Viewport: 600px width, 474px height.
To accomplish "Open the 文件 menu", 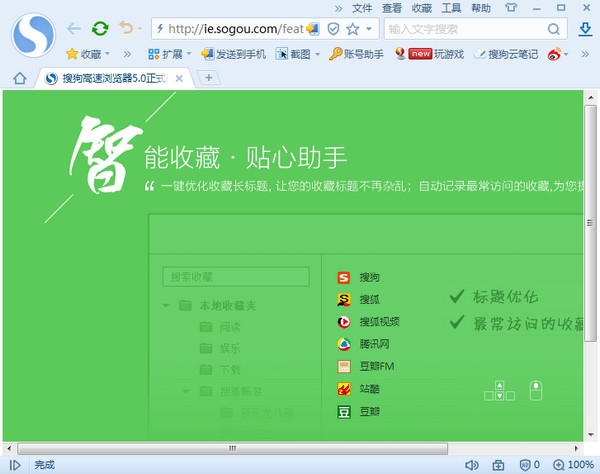I will [x=362, y=8].
